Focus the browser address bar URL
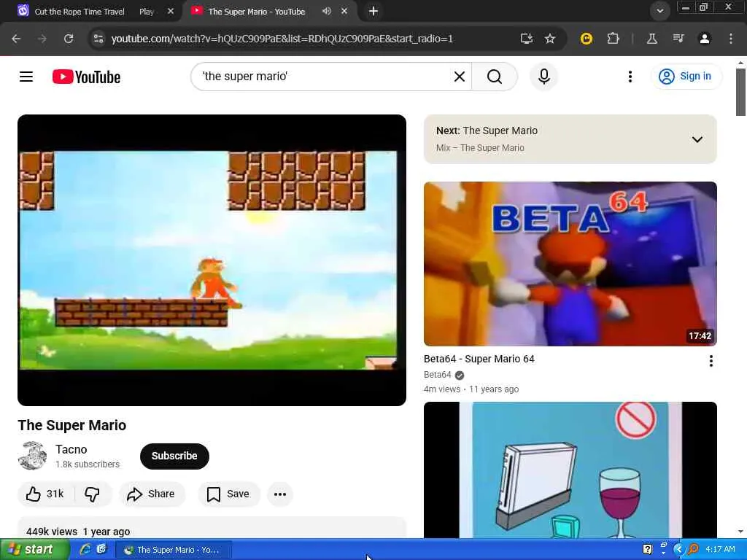Screen dimensions: 747x560 coord(282,39)
